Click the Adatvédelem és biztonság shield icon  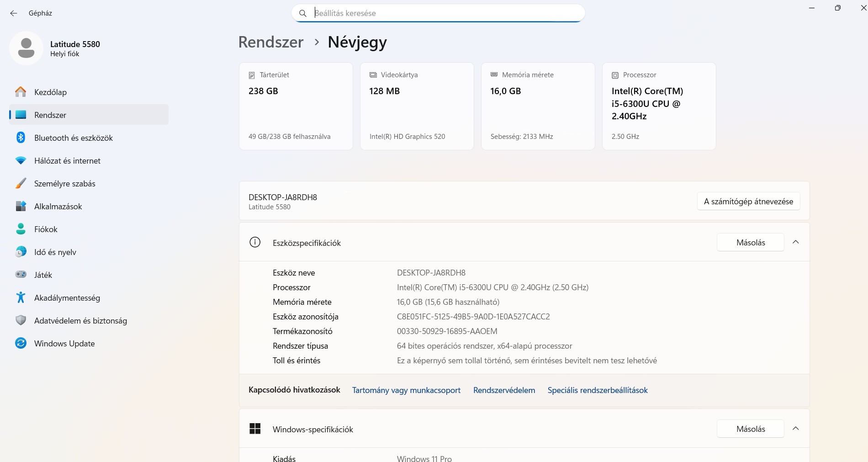21,320
